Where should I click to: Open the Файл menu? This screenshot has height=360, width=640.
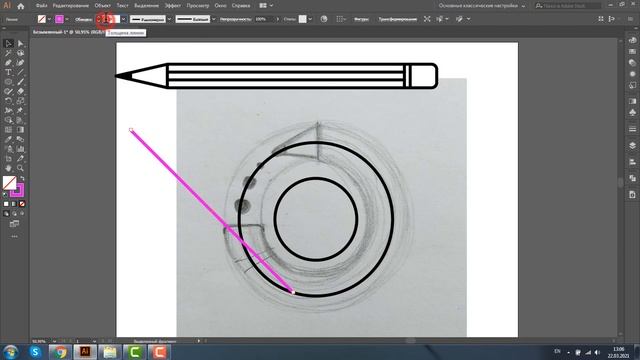[x=41, y=6]
